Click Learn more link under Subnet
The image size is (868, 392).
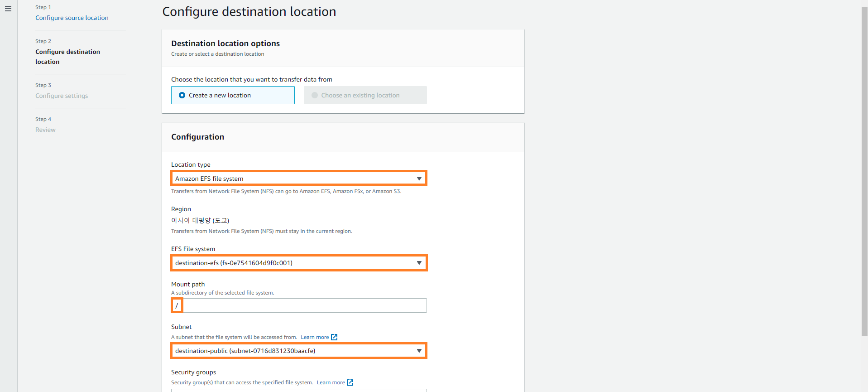point(315,337)
